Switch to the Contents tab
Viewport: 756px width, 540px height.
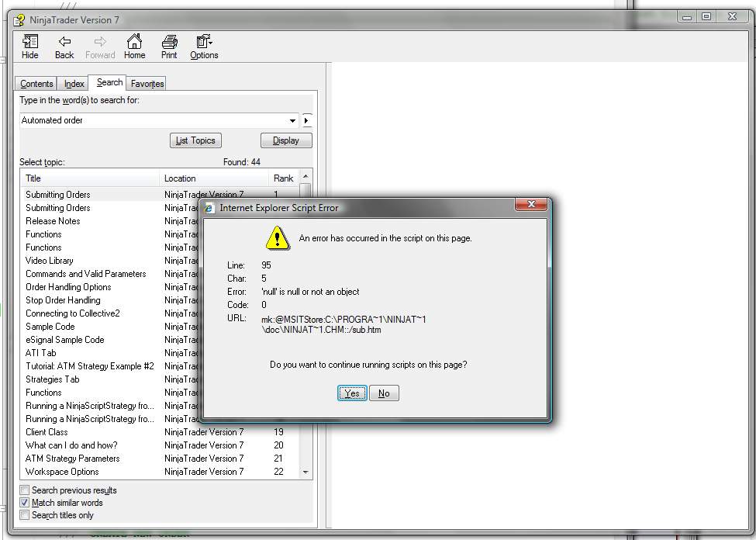[x=36, y=84]
